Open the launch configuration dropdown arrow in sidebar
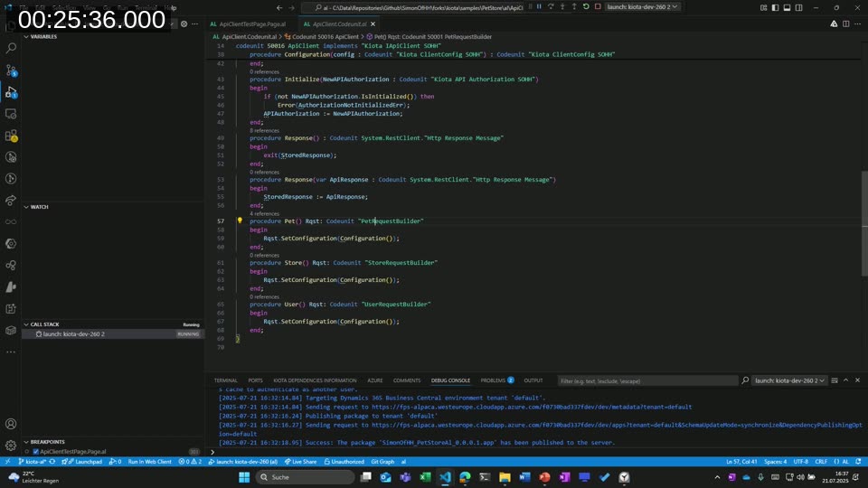Screen dimensions: 868x488 coord(173,23)
